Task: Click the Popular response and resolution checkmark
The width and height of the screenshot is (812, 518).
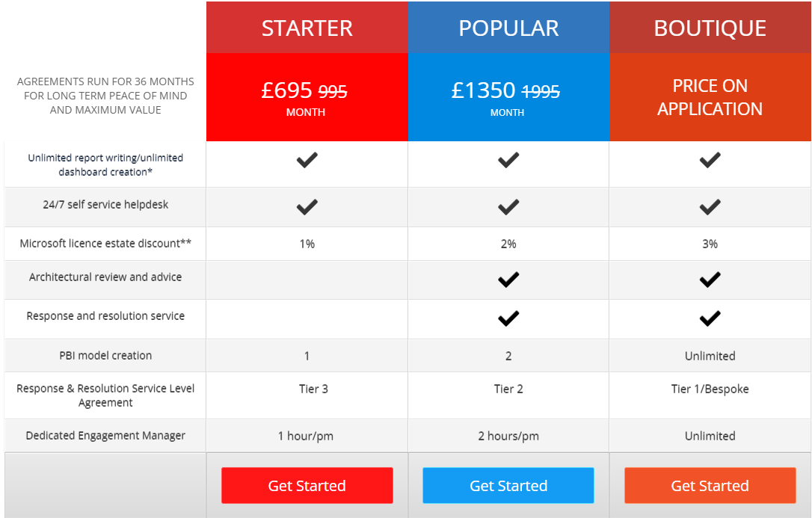Action: click(x=508, y=318)
